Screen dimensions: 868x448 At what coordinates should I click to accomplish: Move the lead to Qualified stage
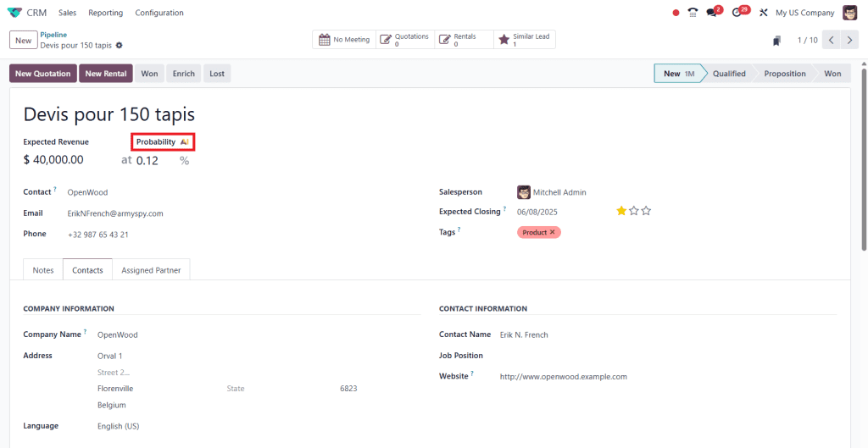click(x=728, y=74)
